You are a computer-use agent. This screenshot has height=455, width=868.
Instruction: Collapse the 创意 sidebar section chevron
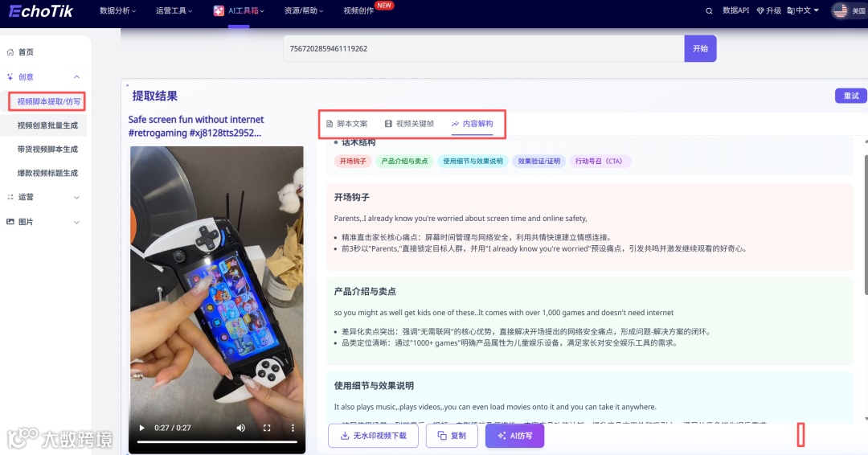77,77
